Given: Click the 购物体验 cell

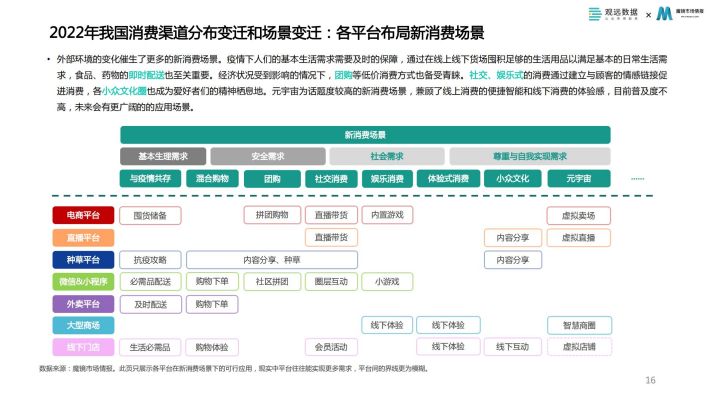Looking at the screenshot, I should point(212,347).
